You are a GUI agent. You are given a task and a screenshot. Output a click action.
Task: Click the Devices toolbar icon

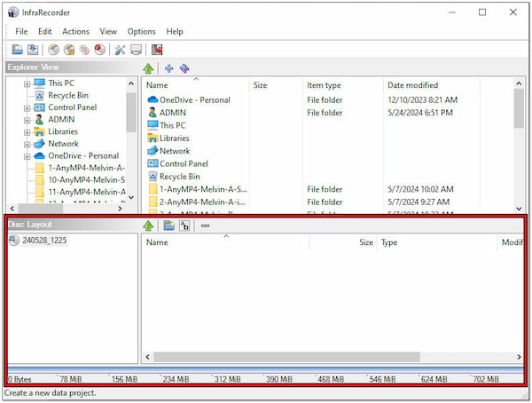[136, 50]
